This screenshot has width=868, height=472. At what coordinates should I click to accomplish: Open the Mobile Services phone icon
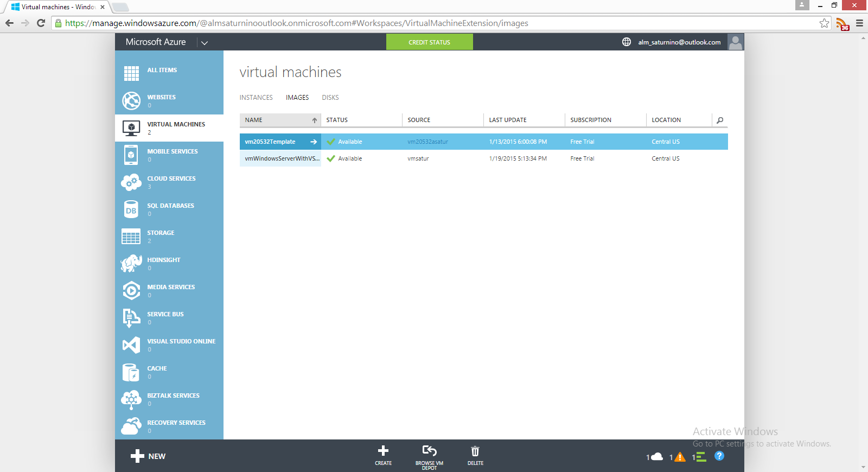tap(131, 155)
